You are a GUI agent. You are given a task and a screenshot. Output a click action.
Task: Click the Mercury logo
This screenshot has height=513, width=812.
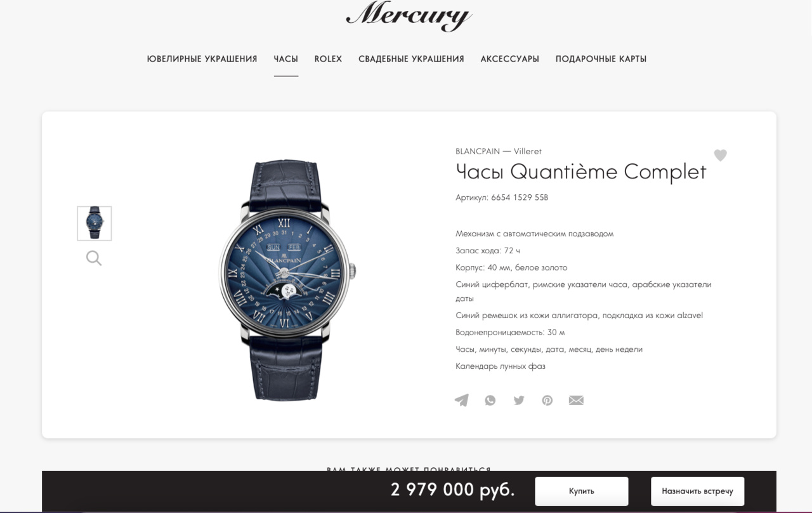409,15
